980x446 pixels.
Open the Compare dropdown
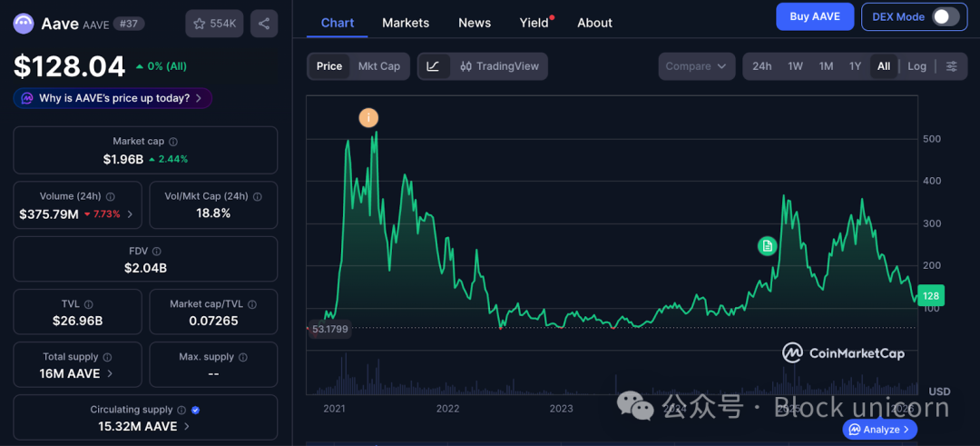pyautogui.click(x=696, y=66)
